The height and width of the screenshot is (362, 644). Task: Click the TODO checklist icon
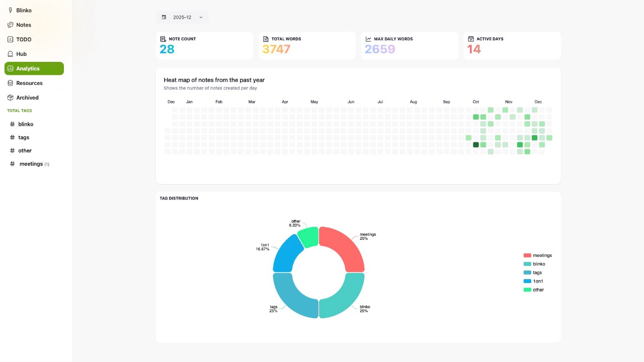11,39
